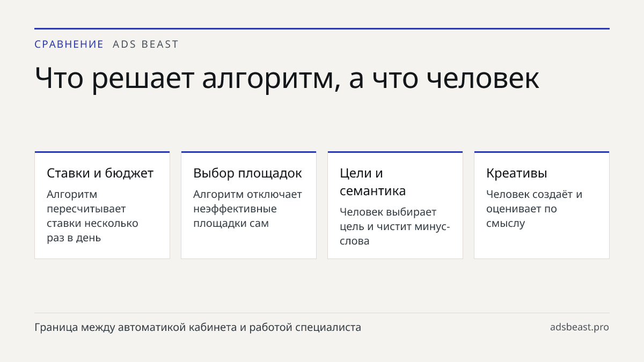This screenshot has width=644, height=362.
Task: Click text 'Алгоритм пересчитывает ставки несколько раз в день'
Action: point(93,216)
